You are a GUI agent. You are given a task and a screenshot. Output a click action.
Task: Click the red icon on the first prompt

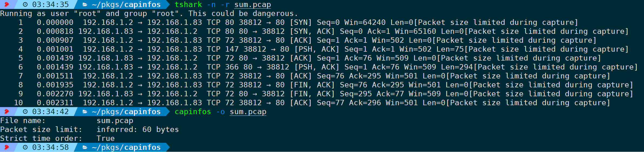[x=6, y=4]
